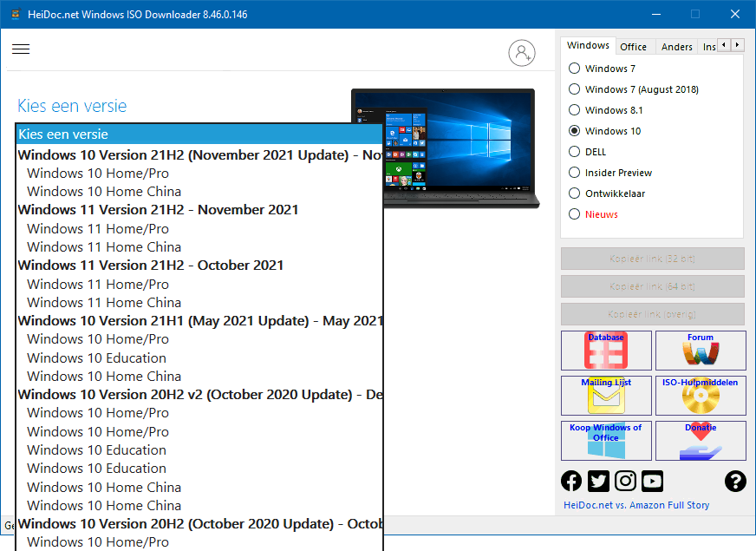Open the Database tile

tap(606, 351)
